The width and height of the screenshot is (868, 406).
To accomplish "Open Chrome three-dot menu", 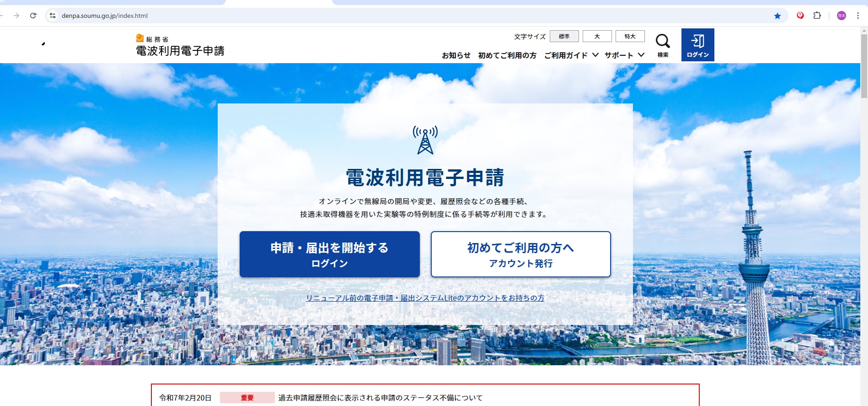I will point(858,16).
